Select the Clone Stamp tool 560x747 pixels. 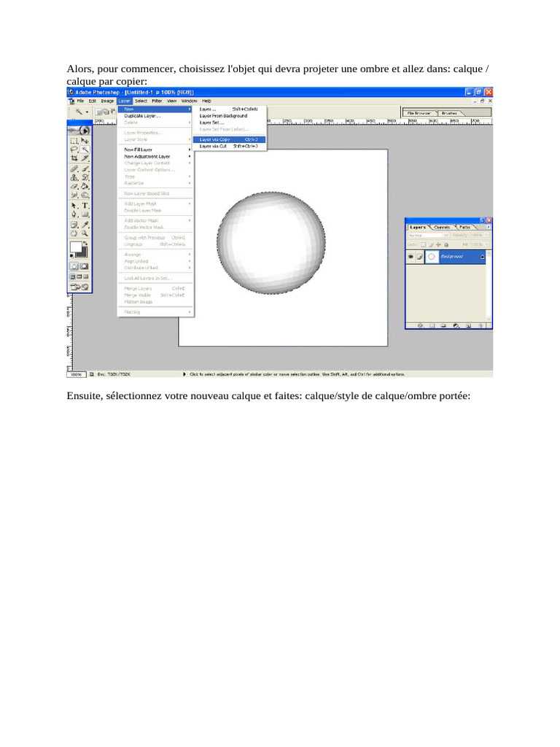click(x=74, y=178)
